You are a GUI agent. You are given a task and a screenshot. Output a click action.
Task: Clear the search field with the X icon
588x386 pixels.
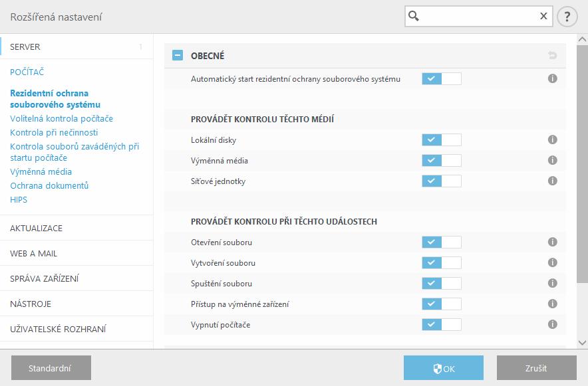pyautogui.click(x=543, y=16)
